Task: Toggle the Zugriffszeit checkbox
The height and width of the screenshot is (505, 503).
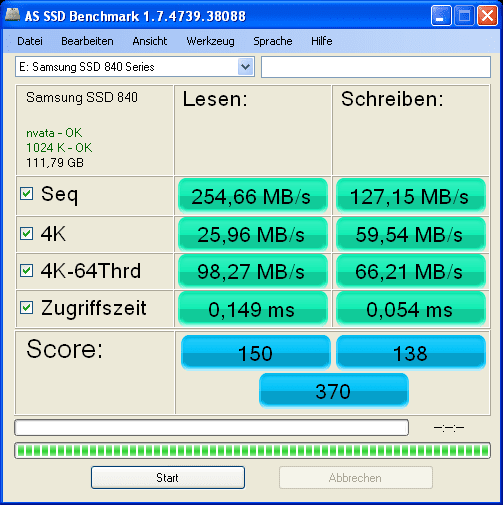Action: coord(26,308)
